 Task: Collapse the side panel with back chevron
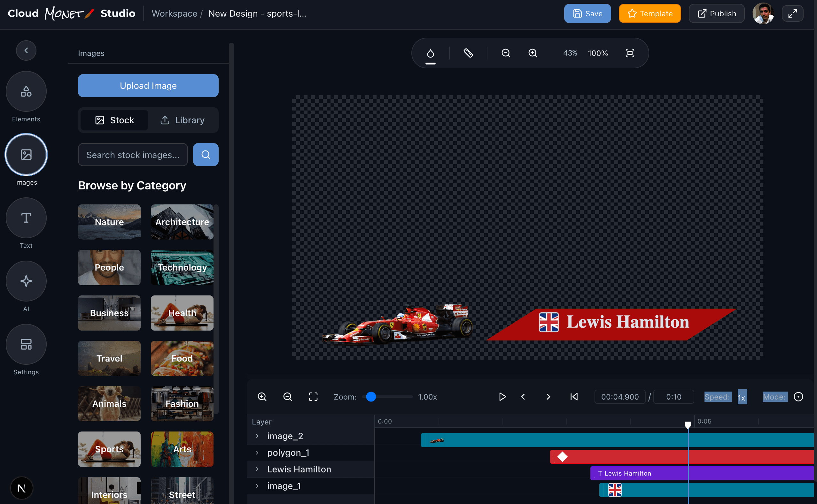click(x=26, y=51)
